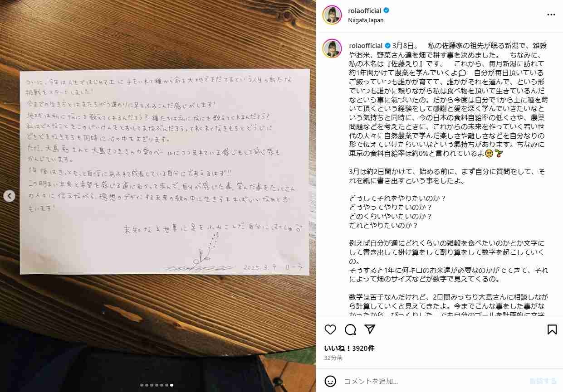Open comments via speech bubble icon
The height and width of the screenshot is (392, 563).
[350, 329]
